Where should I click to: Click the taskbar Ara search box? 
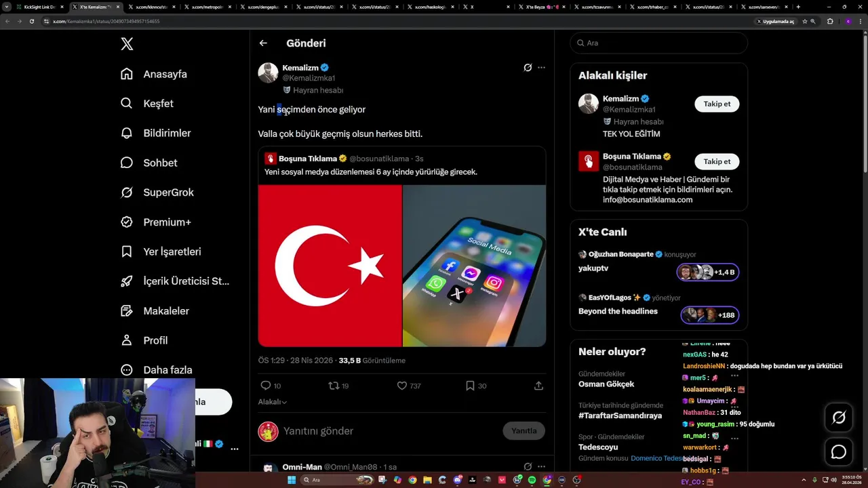[x=338, y=480]
